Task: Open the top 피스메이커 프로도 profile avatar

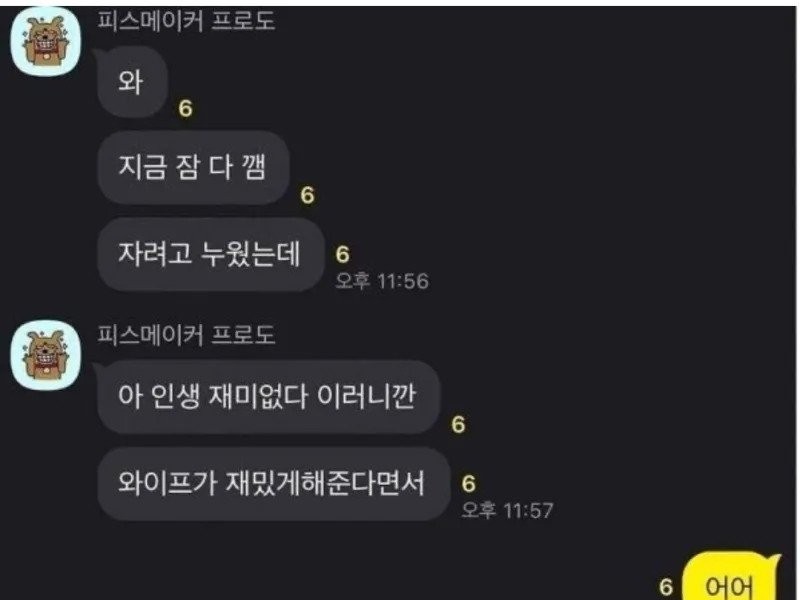Action: tap(46, 42)
